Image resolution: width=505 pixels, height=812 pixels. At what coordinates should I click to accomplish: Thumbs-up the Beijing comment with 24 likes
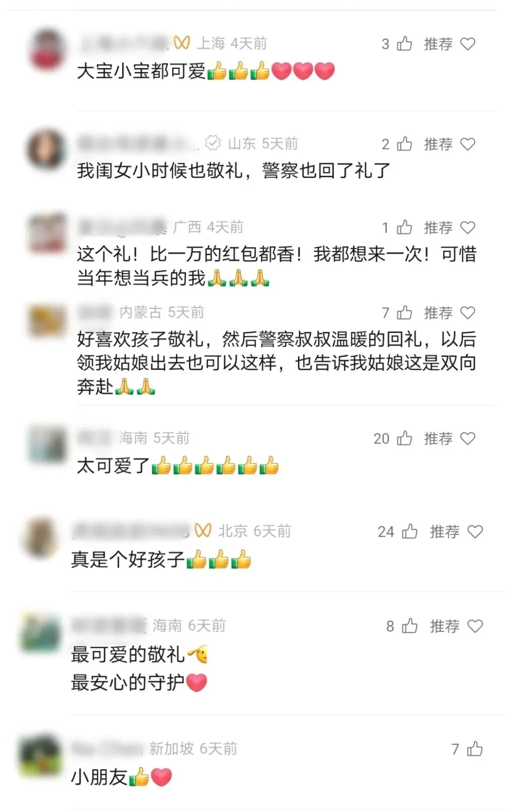tap(410, 531)
